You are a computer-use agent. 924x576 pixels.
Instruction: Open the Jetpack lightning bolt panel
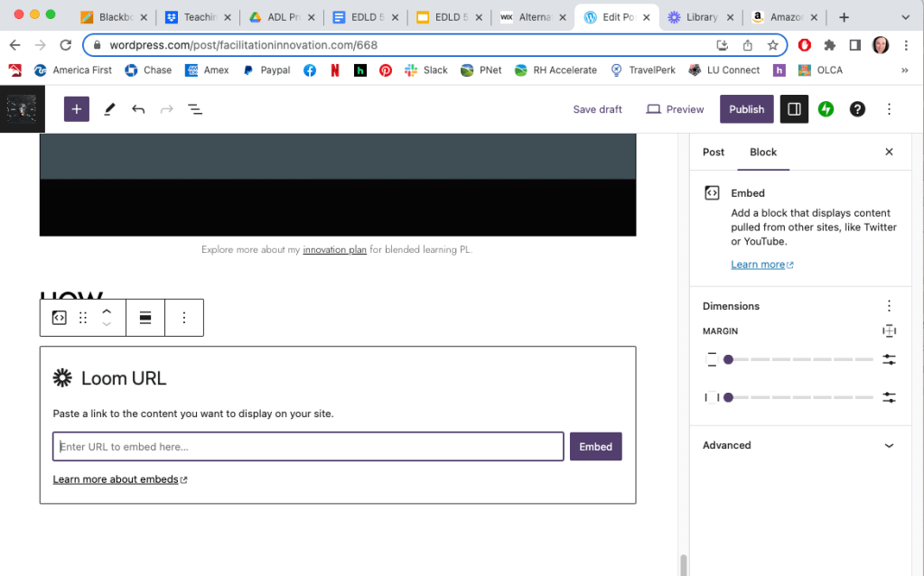pos(826,109)
